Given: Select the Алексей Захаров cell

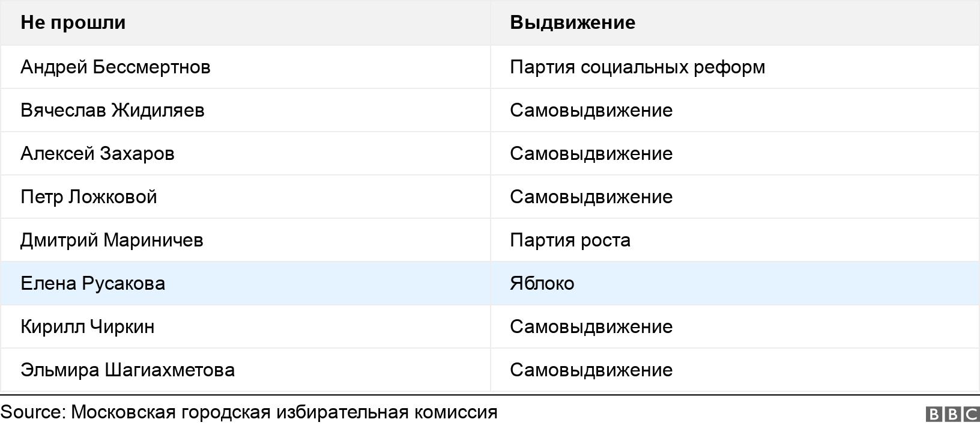Looking at the screenshot, I should 97,153.
